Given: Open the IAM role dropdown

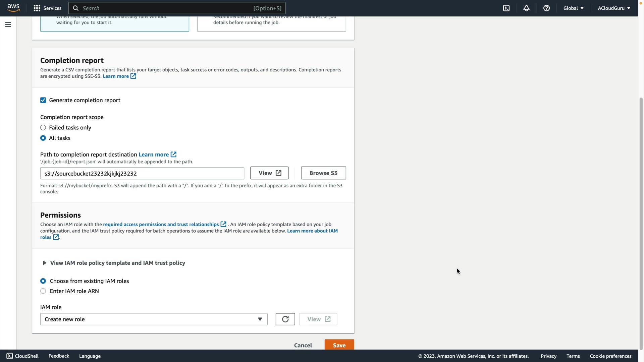Looking at the screenshot, I should point(154,319).
